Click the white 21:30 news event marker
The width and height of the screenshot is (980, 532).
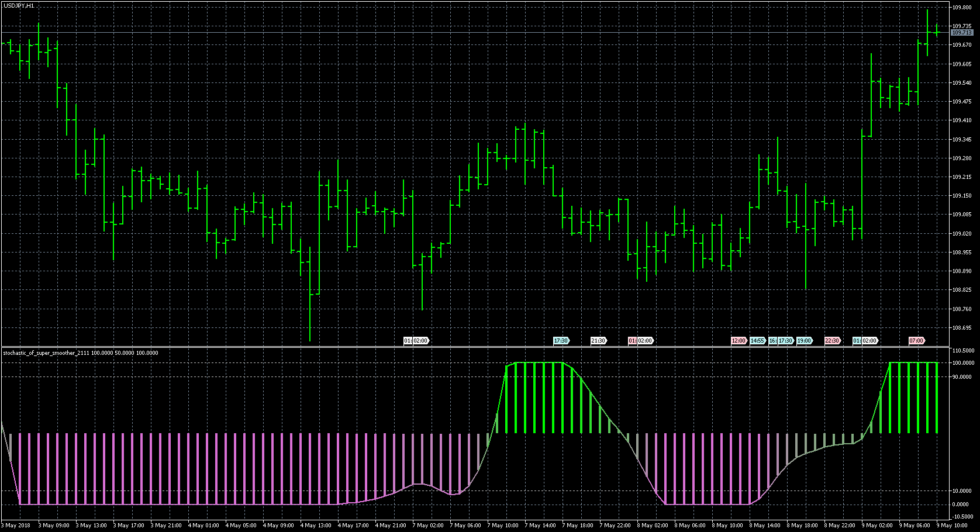pyautogui.click(x=598, y=341)
